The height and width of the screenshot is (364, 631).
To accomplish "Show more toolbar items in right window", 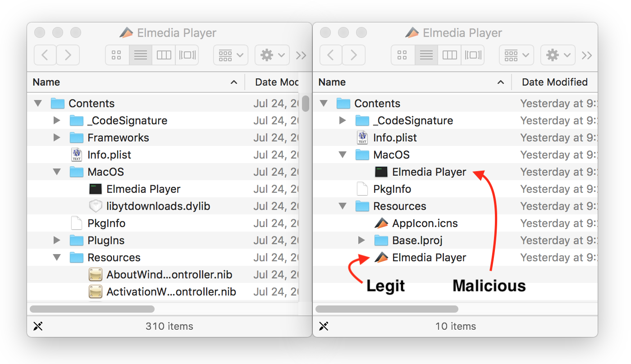I will (586, 55).
